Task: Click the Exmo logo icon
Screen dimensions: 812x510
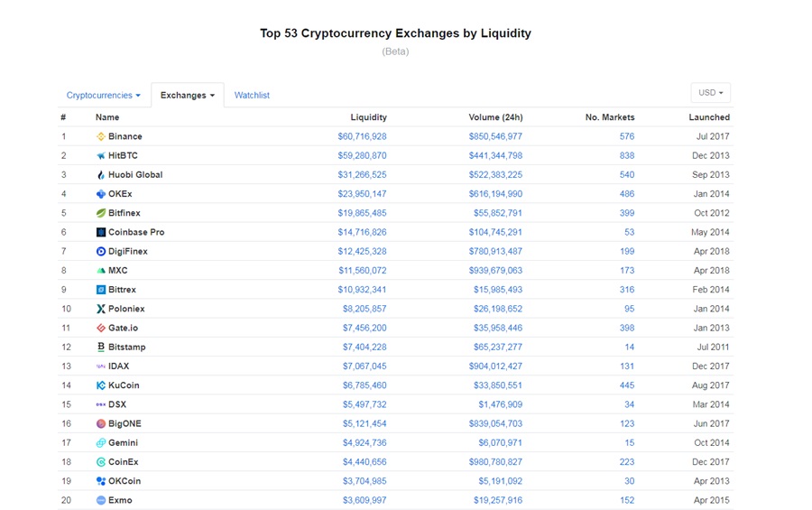Action: [x=101, y=500]
